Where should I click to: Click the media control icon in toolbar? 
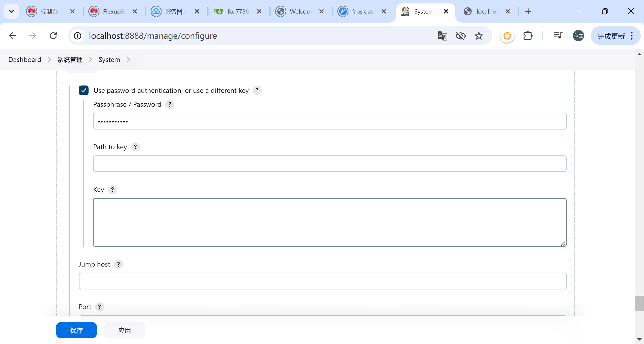(558, 35)
